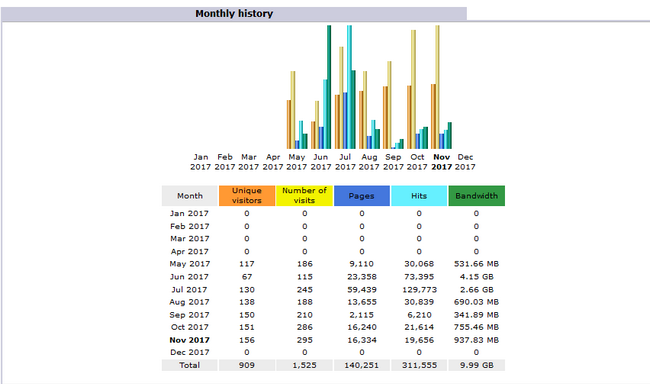
Task: Click the 2.66 GB bandwidth value
Action: click(x=476, y=289)
